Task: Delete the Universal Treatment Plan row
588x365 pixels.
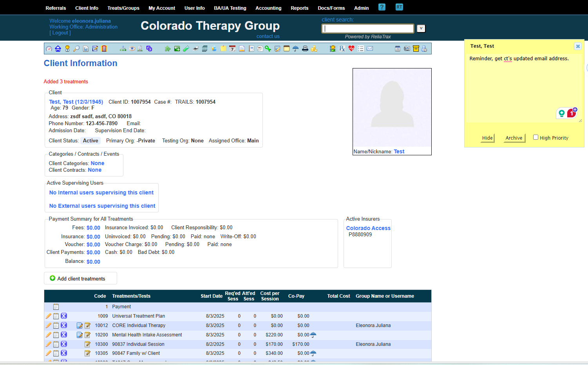Action: [64, 316]
